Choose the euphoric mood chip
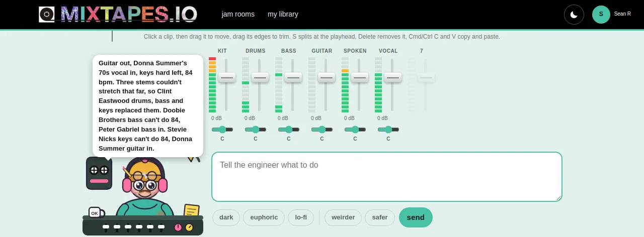Screen dimensions: 644x237 (264, 217)
